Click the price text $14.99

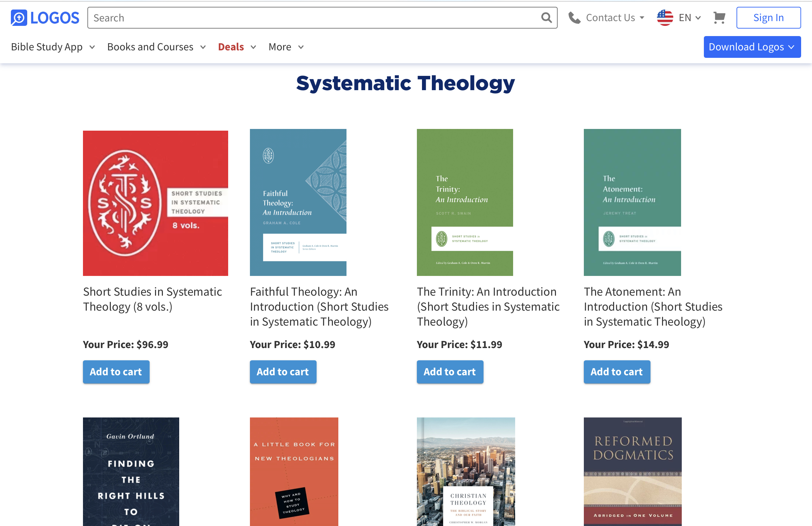click(x=653, y=344)
